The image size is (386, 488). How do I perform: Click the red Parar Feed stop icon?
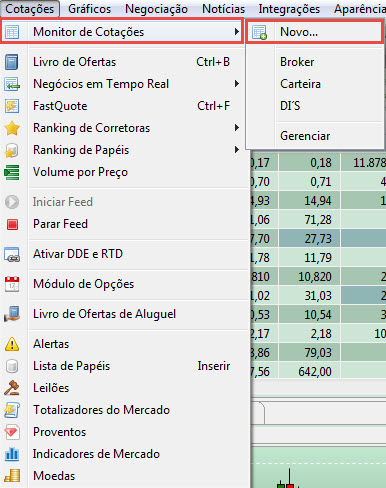coord(12,224)
